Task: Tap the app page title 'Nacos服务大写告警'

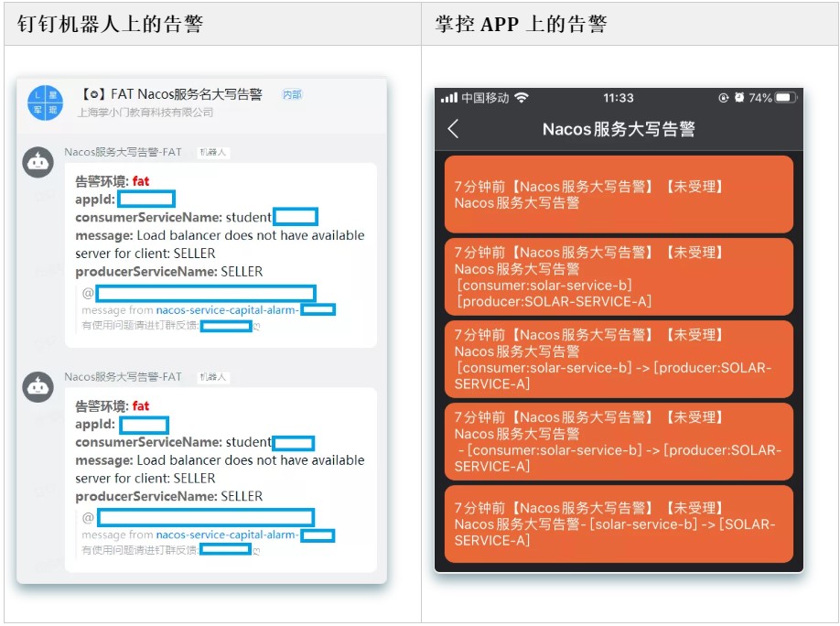Action: pos(619,129)
